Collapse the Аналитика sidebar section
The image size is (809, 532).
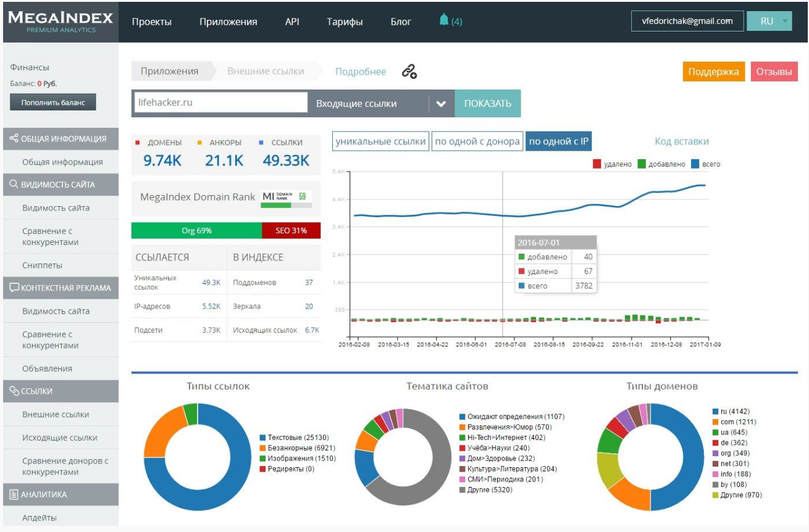pyautogui.click(x=59, y=494)
